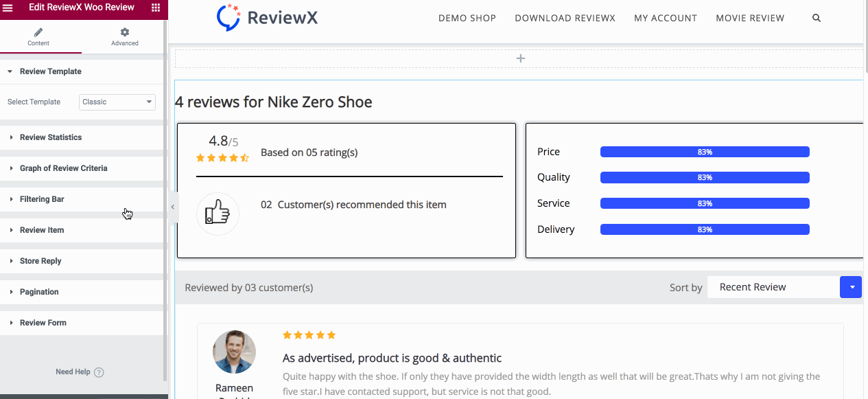Select the Content pencil icon tab

click(39, 36)
